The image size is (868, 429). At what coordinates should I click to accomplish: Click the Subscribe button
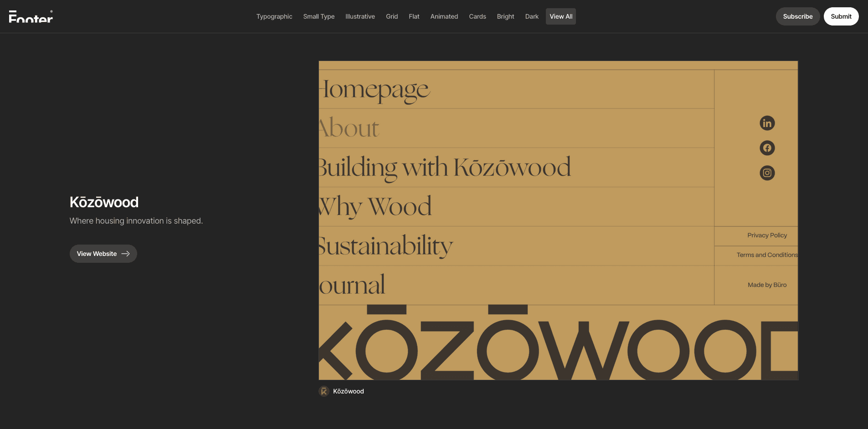pyautogui.click(x=798, y=16)
